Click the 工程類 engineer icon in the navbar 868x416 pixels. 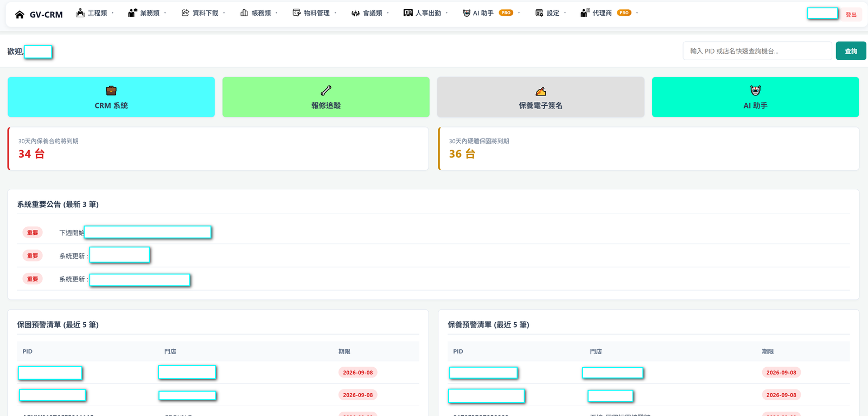pyautogui.click(x=80, y=12)
